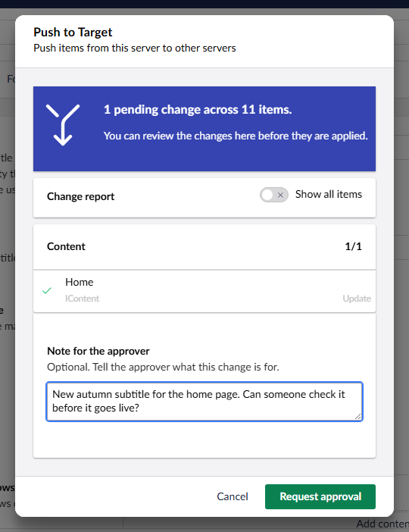Viewport: 409px width, 532px height.
Task: Click 'Optional. Tell the approver' helper text
Action: pyautogui.click(x=163, y=367)
